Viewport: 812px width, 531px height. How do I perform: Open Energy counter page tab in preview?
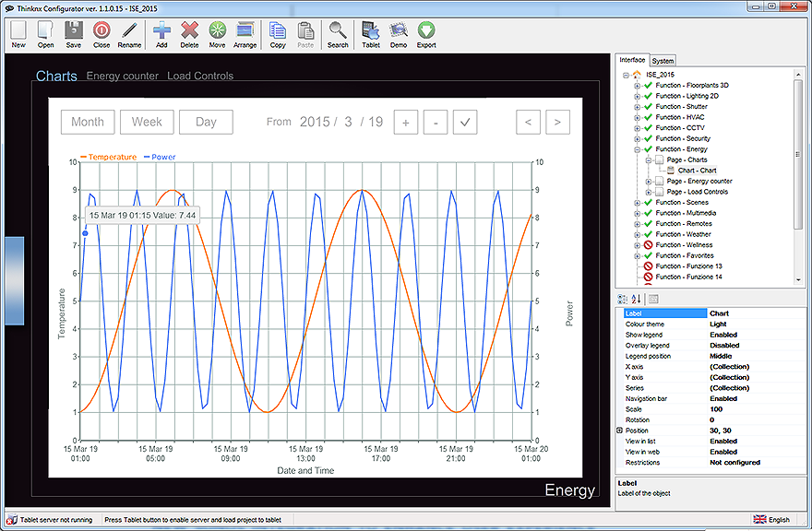click(x=122, y=77)
